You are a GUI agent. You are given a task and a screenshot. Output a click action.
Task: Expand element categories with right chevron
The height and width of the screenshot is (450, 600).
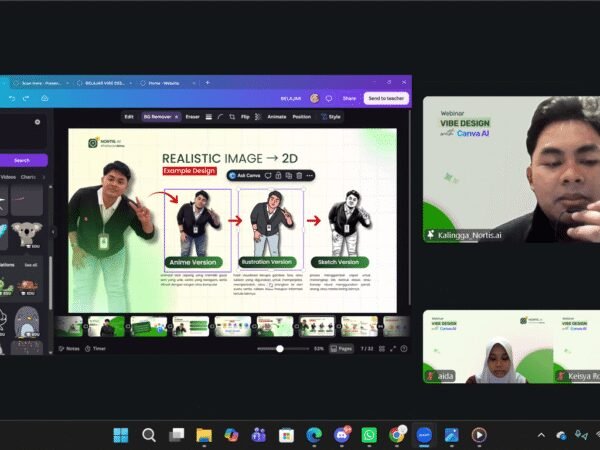[44, 177]
